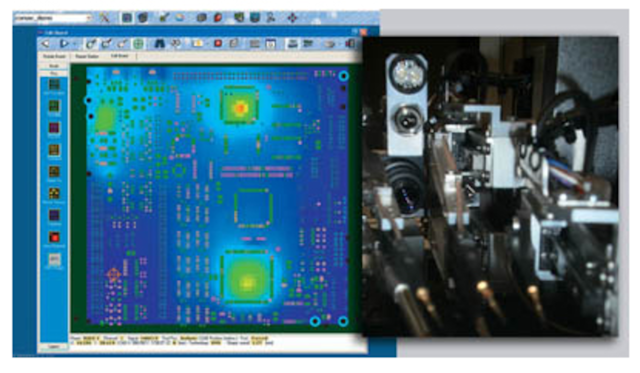Select the binoculars search icon

pyautogui.click(x=159, y=43)
